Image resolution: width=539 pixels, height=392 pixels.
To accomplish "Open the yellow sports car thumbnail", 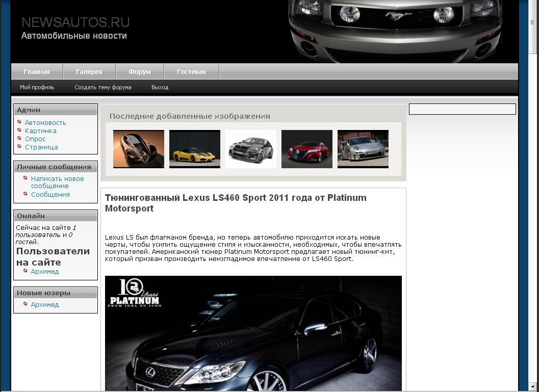I will (195, 149).
